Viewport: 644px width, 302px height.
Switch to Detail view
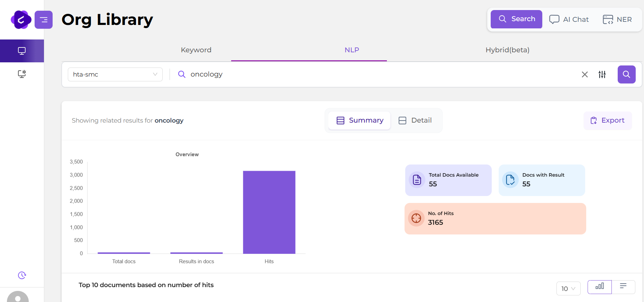pyautogui.click(x=415, y=121)
